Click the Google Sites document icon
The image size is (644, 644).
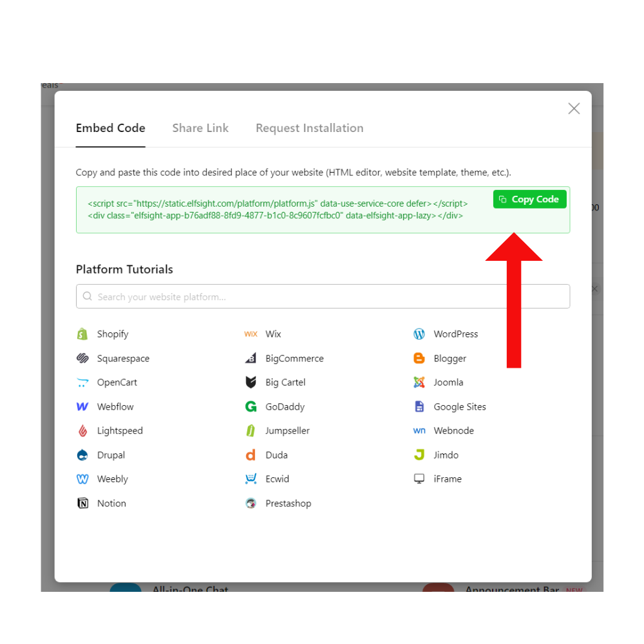tap(419, 406)
